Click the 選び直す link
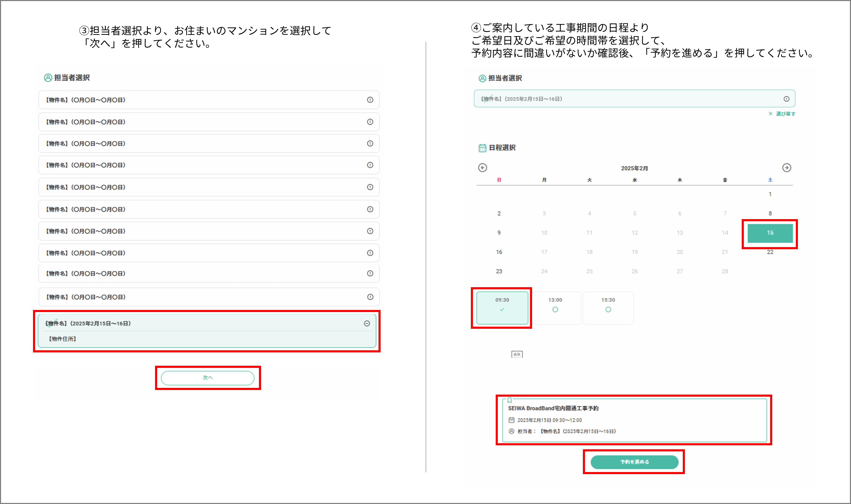851x504 pixels. (x=782, y=114)
